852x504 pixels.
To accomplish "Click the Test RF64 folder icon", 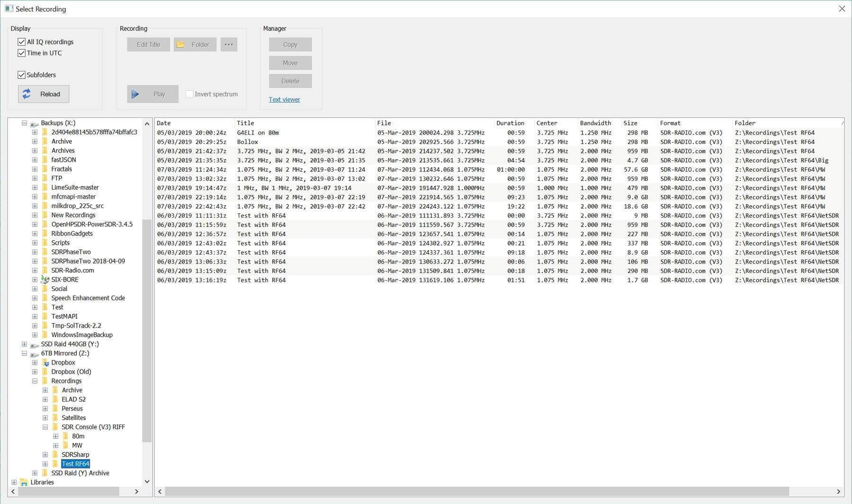I will [54, 464].
